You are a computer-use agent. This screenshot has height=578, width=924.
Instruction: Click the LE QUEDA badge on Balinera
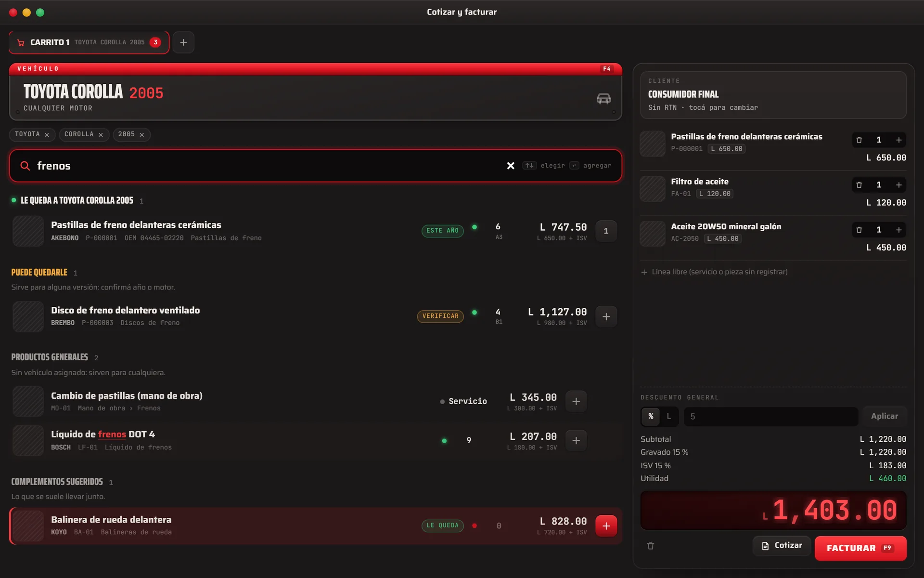442,525
